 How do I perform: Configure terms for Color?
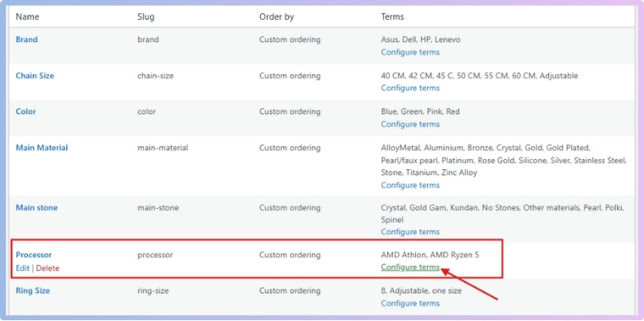tap(410, 124)
